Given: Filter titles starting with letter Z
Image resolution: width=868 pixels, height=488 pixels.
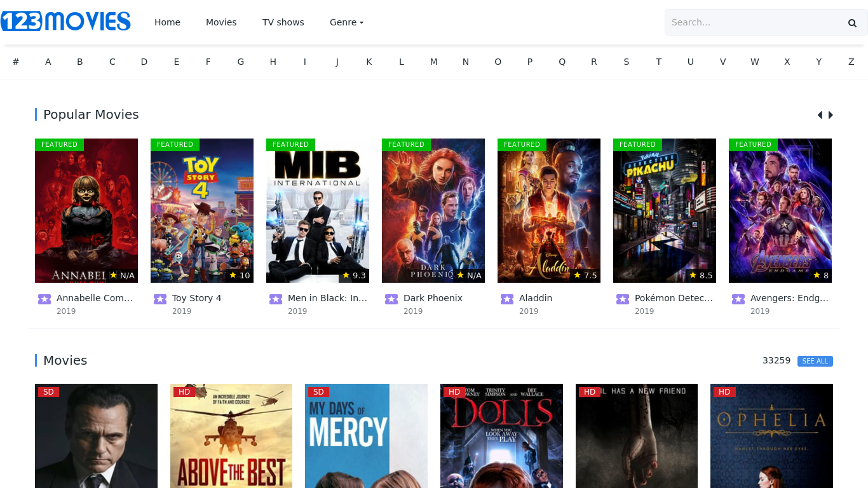Looking at the screenshot, I should 851,62.
